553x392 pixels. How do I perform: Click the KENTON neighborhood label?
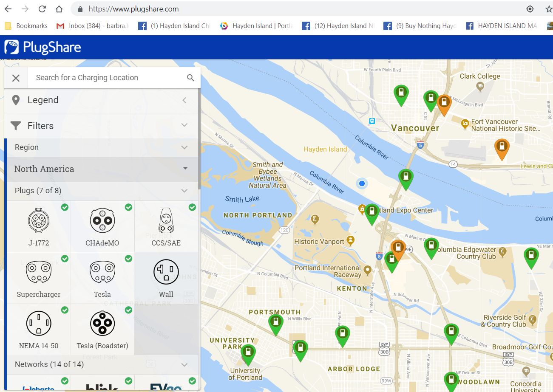[x=352, y=288]
